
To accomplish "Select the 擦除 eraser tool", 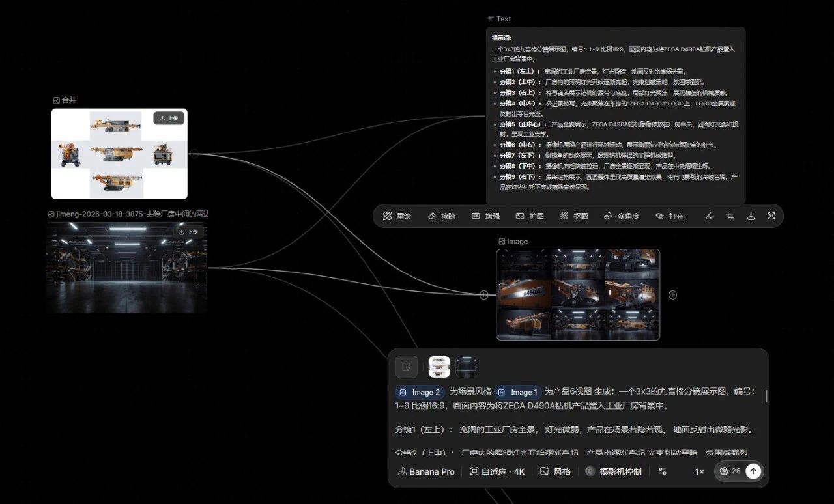I will [441, 216].
